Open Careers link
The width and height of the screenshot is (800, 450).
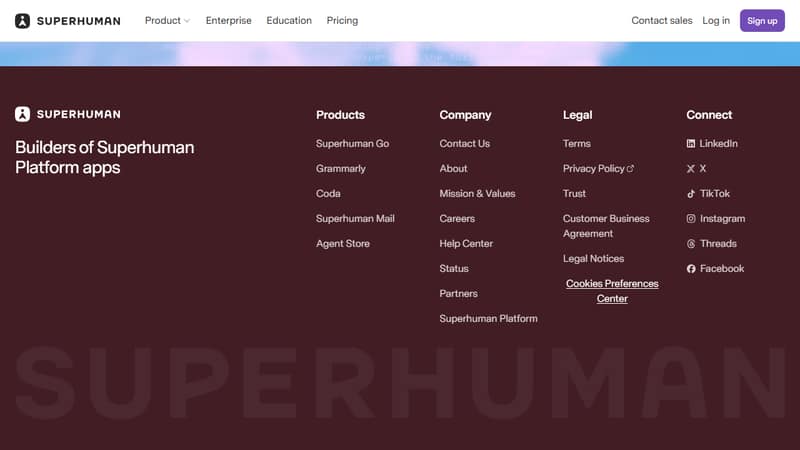pos(457,219)
